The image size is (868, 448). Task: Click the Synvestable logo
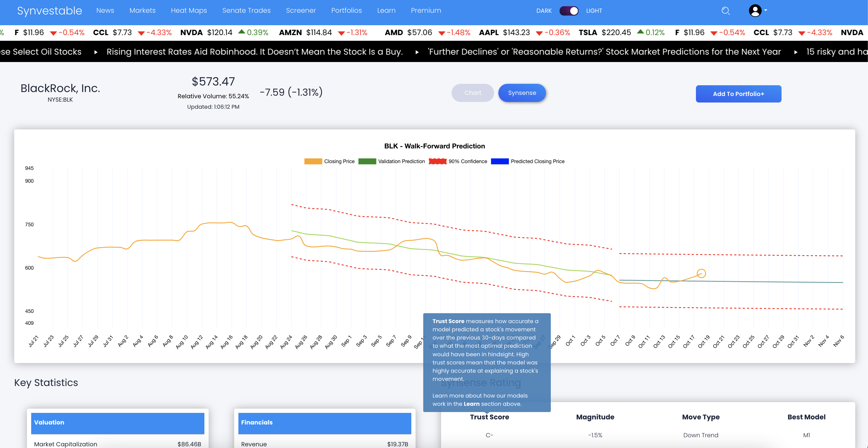[50, 11]
